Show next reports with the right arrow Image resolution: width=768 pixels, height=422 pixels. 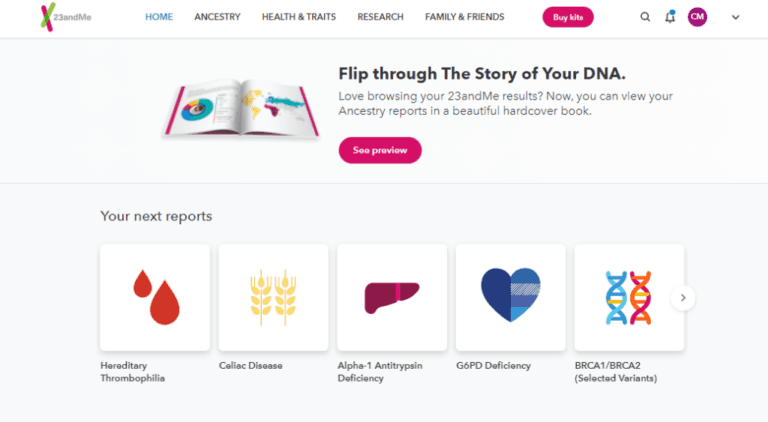click(x=683, y=298)
